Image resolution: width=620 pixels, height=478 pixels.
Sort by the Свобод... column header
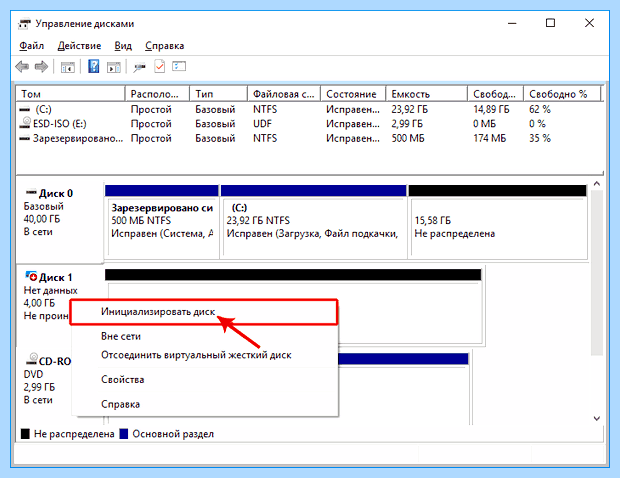tap(495, 94)
